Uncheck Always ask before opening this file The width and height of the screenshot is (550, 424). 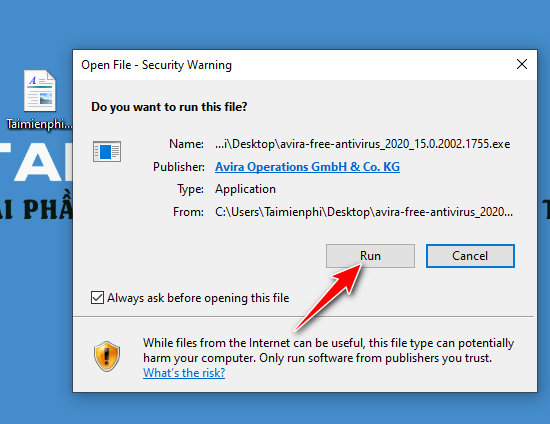(x=97, y=297)
